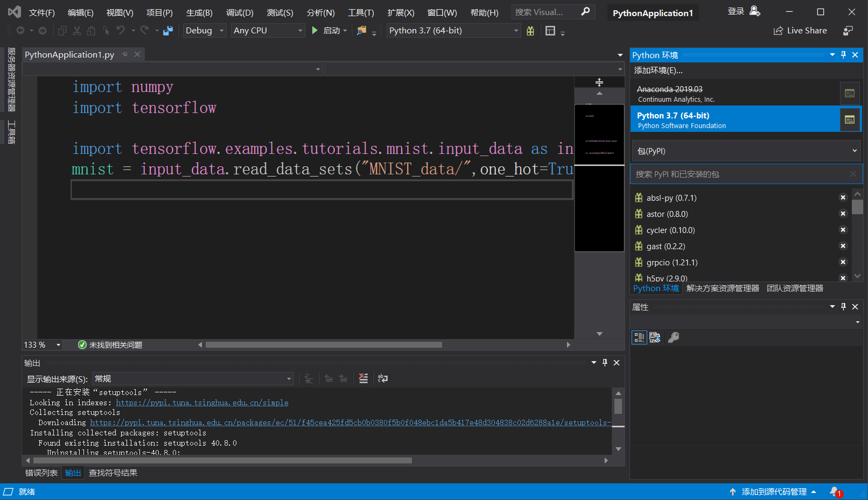Open setuptools package download link
This screenshot has width=868, height=500.
click(x=351, y=423)
